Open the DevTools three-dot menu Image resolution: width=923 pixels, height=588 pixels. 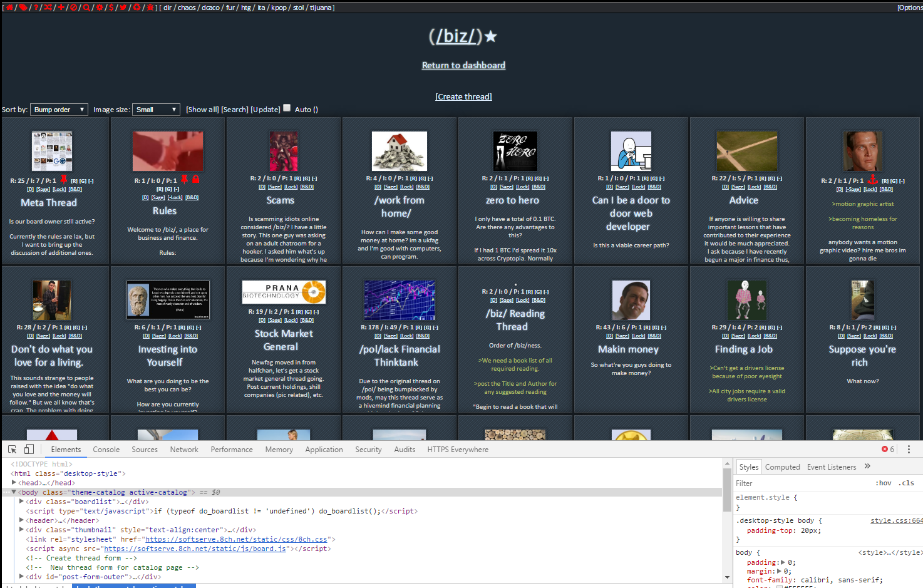pos(909,450)
